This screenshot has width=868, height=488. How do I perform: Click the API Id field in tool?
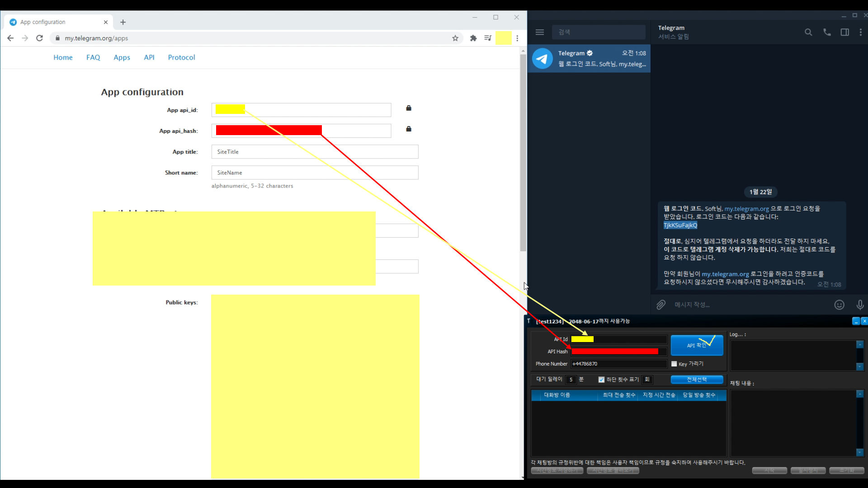tap(619, 339)
